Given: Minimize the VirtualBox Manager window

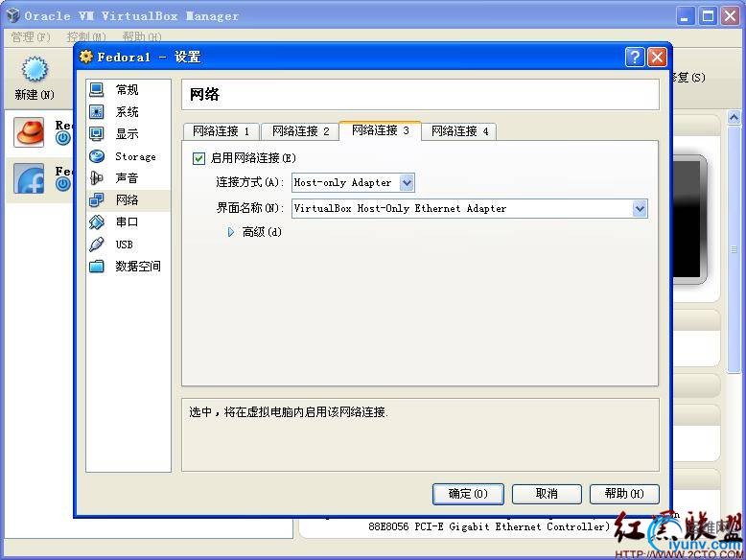Looking at the screenshot, I should click(685, 16).
